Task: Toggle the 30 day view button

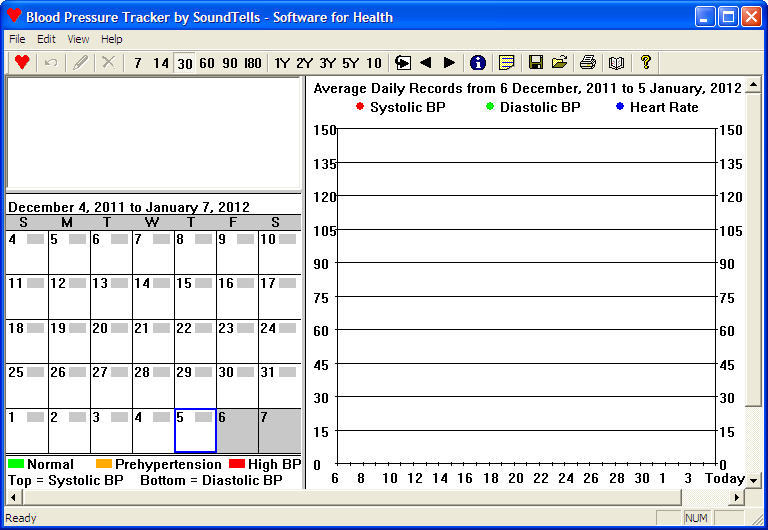Action: pos(185,63)
